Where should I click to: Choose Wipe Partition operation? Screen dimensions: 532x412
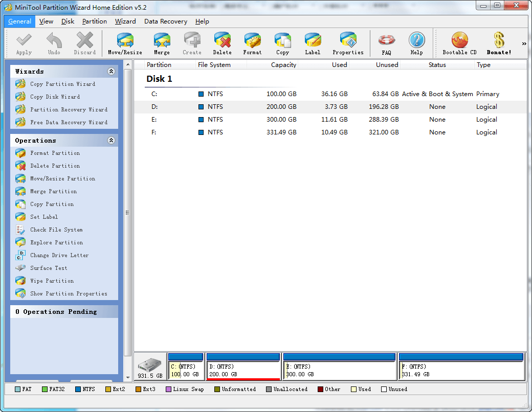point(52,281)
